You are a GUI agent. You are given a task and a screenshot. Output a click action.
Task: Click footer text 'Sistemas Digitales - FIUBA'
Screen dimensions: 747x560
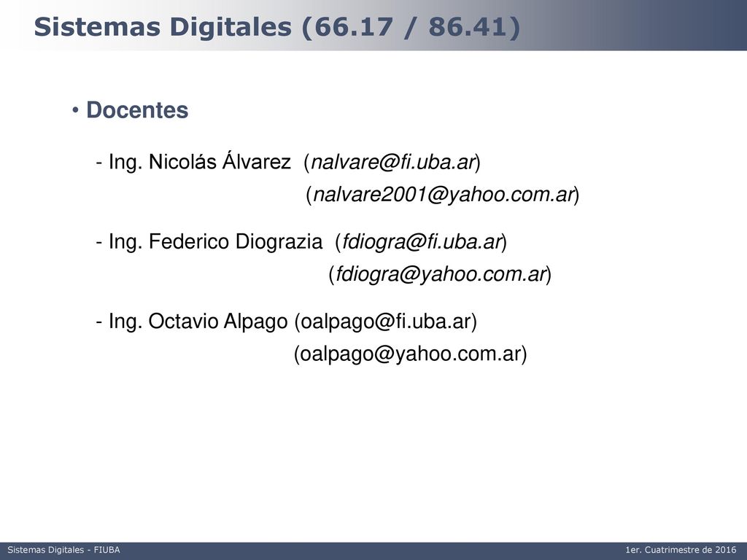click(64, 550)
